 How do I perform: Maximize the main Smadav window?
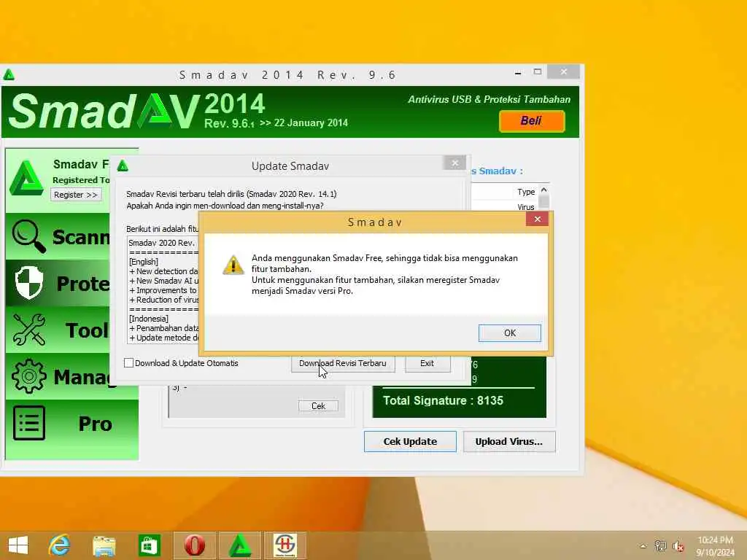coord(538,72)
